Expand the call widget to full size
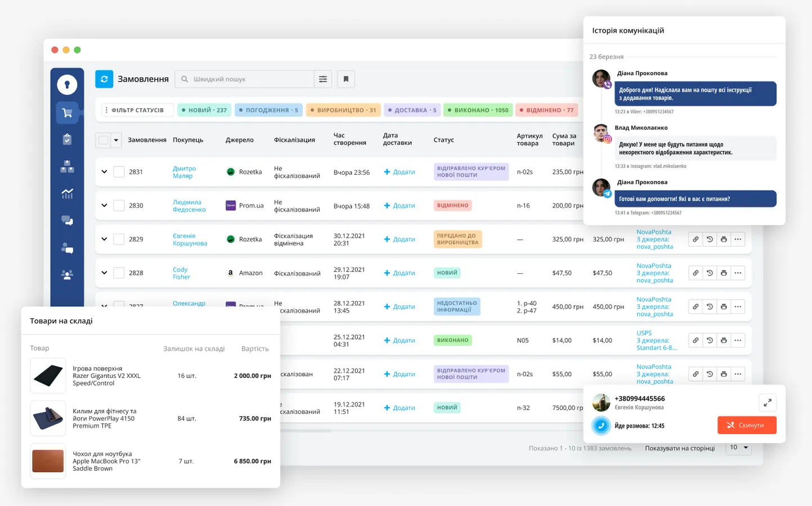This screenshot has width=812, height=506. [767, 403]
